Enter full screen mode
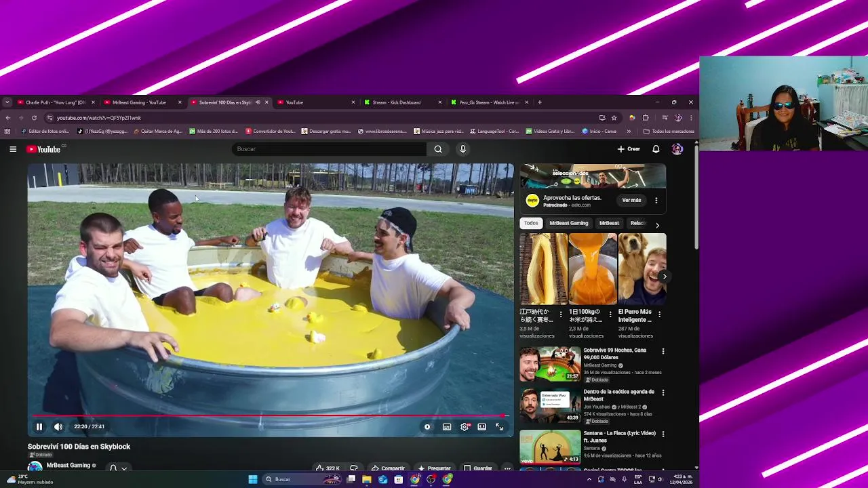The width and height of the screenshot is (868, 488). click(499, 426)
